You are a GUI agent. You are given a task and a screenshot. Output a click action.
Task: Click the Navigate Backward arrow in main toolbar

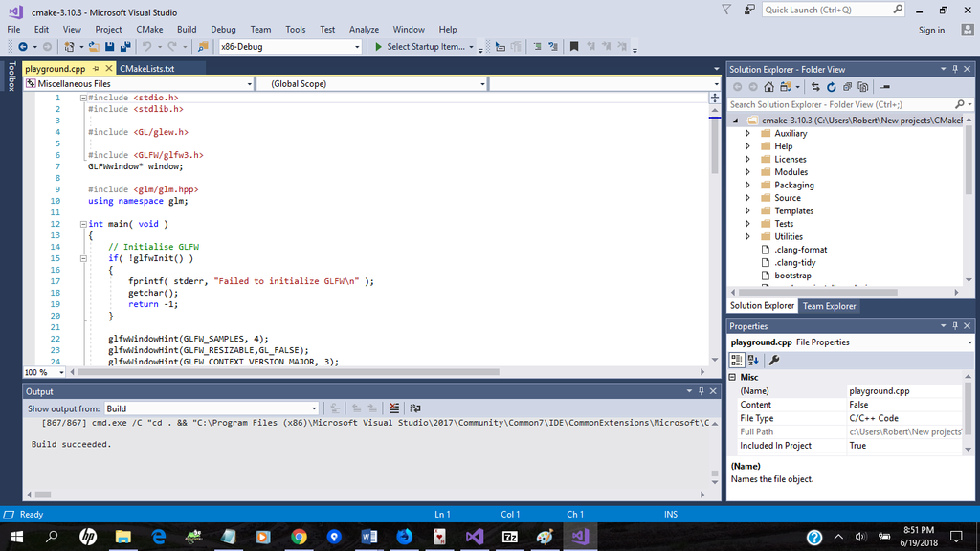[23, 47]
